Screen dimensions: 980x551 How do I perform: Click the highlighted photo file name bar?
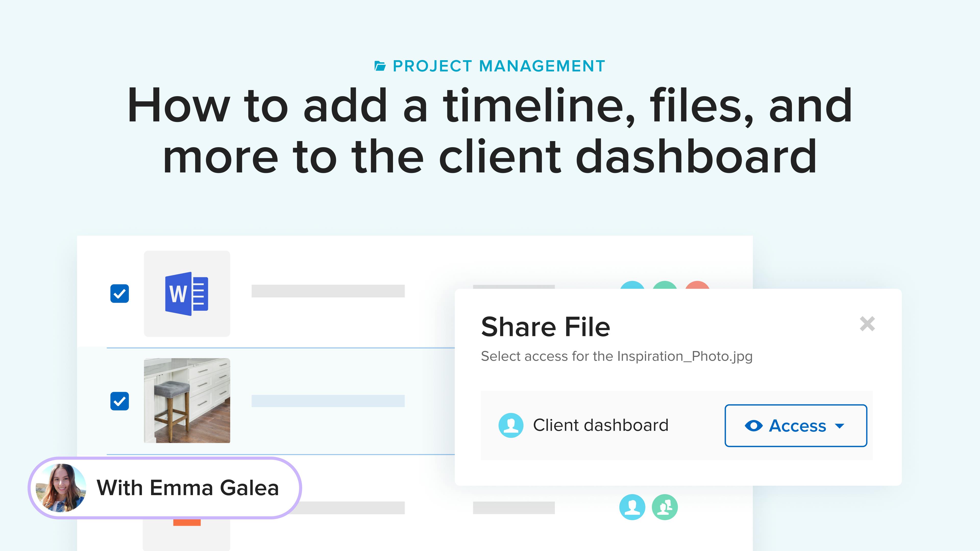[x=328, y=401]
